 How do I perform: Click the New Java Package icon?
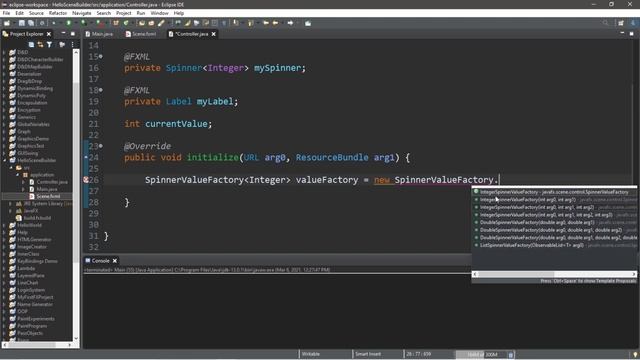point(116,23)
